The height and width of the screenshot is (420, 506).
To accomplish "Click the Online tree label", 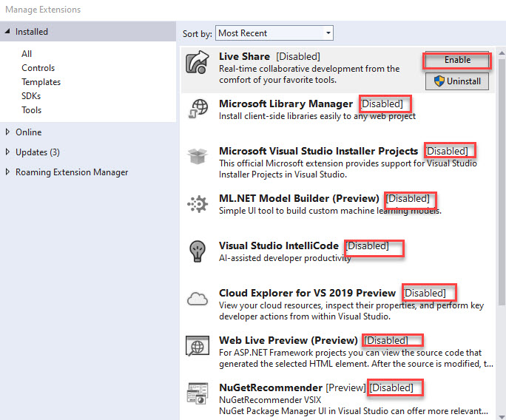I will click(x=28, y=132).
